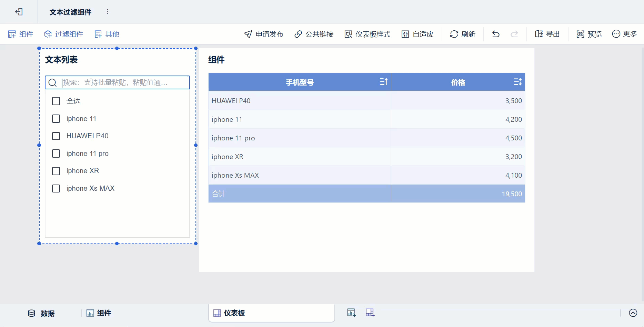This screenshot has width=644, height=327.
Task: Switch to the 数据 data tab
Action: click(41, 313)
